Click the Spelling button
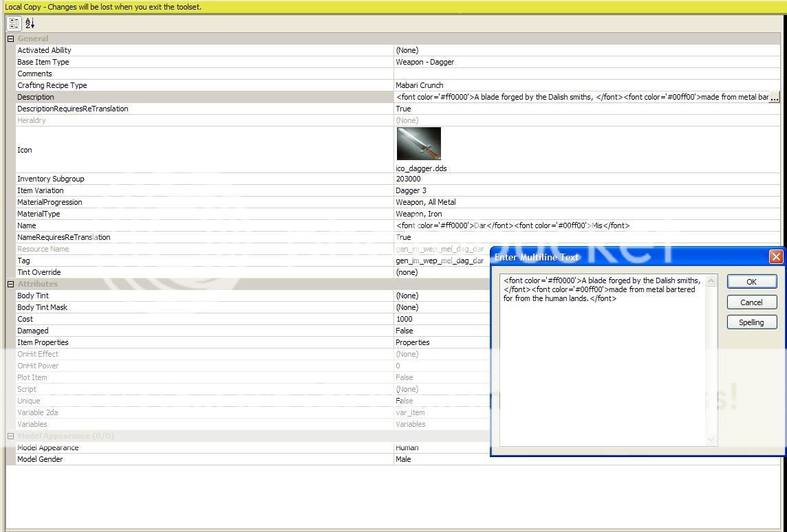This screenshot has height=532, width=787. 751,322
